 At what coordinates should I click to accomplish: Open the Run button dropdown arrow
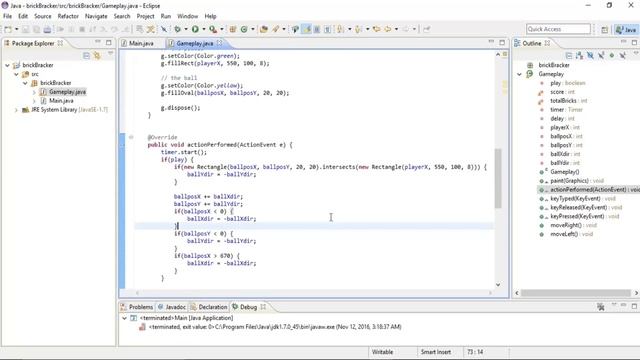pyautogui.click(x=204, y=29)
